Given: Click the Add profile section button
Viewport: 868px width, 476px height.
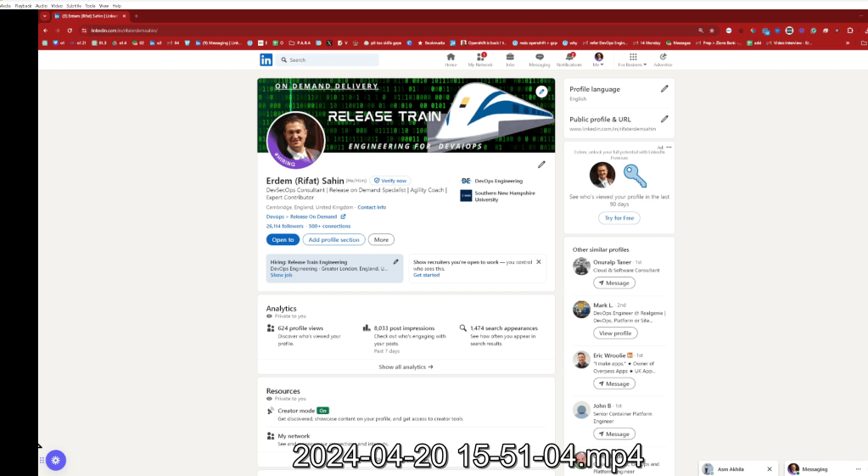Looking at the screenshot, I should click(333, 239).
